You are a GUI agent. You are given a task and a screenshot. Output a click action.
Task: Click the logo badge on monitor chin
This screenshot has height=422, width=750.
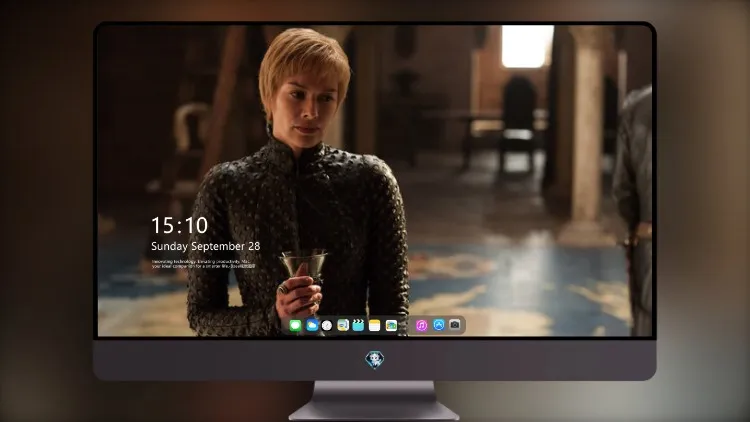(375, 359)
